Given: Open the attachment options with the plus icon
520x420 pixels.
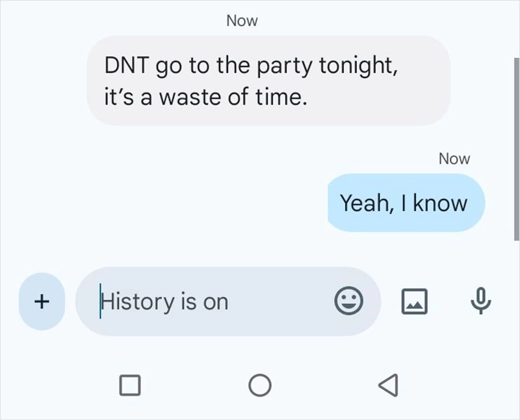Looking at the screenshot, I should (42, 300).
